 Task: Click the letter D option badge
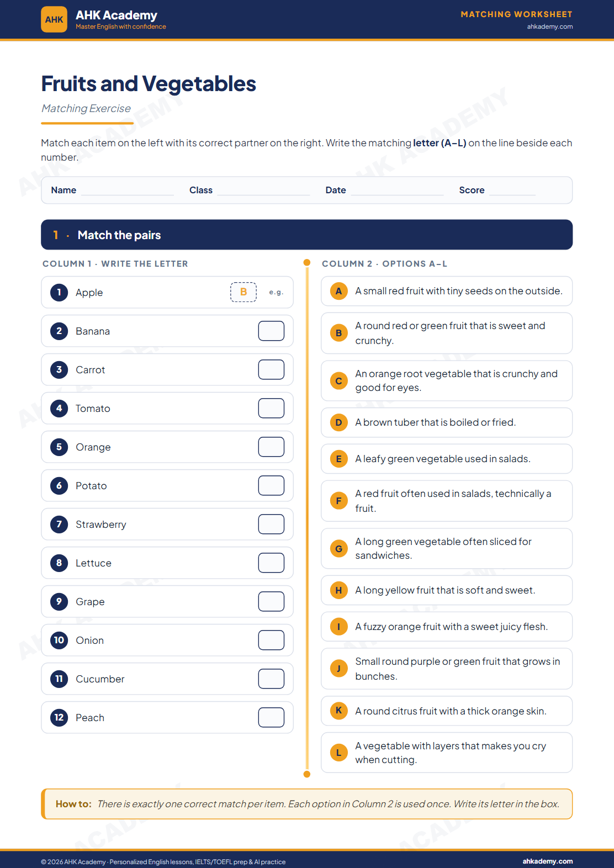pyautogui.click(x=338, y=422)
